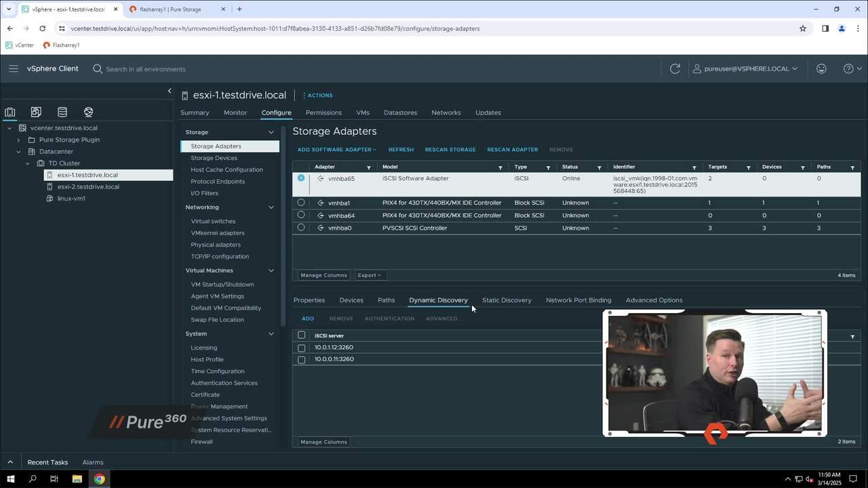The height and width of the screenshot is (488, 868).
Task: Open the Datastores tab
Action: coord(400,113)
